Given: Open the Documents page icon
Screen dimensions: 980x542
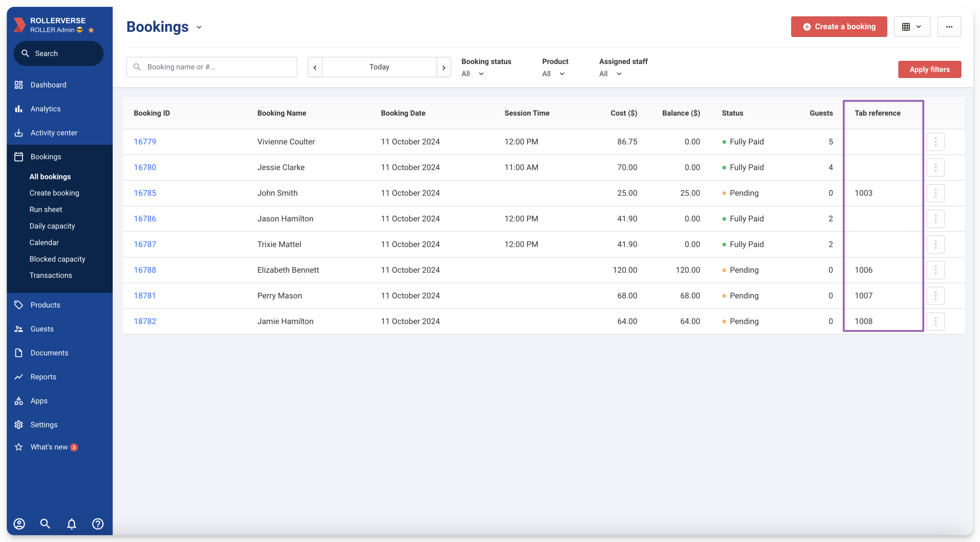Looking at the screenshot, I should click(x=19, y=353).
